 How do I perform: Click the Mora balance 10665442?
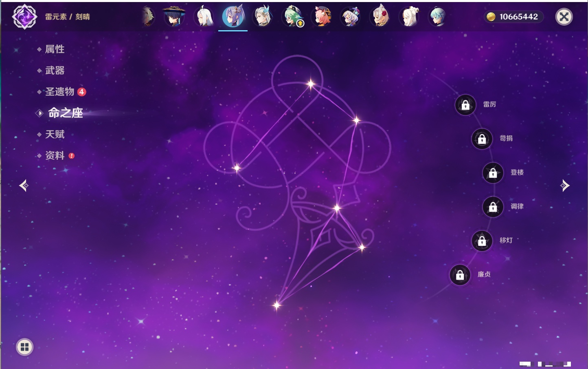tap(519, 17)
